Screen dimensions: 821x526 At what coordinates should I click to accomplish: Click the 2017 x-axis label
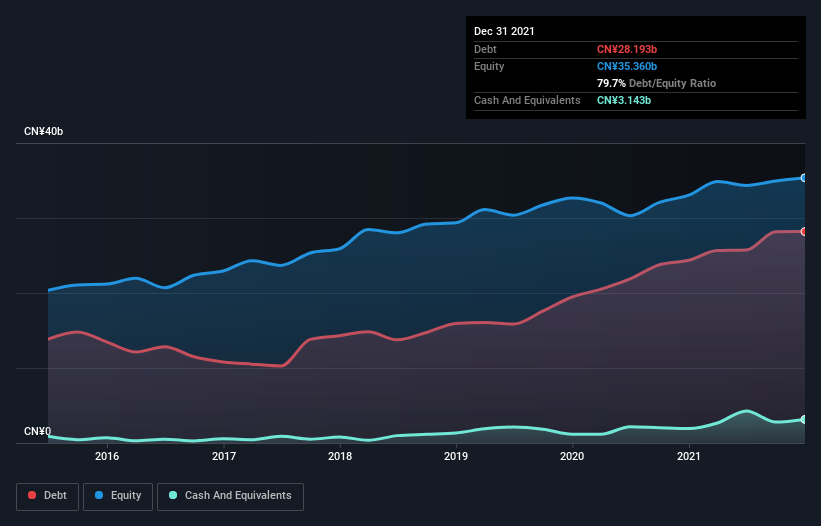point(224,456)
